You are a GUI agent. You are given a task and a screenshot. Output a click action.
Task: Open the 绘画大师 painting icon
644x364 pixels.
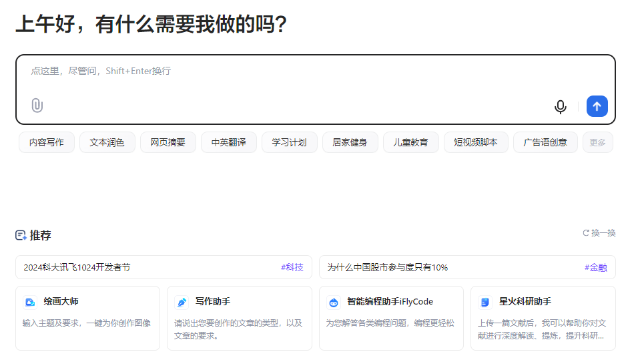point(30,303)
